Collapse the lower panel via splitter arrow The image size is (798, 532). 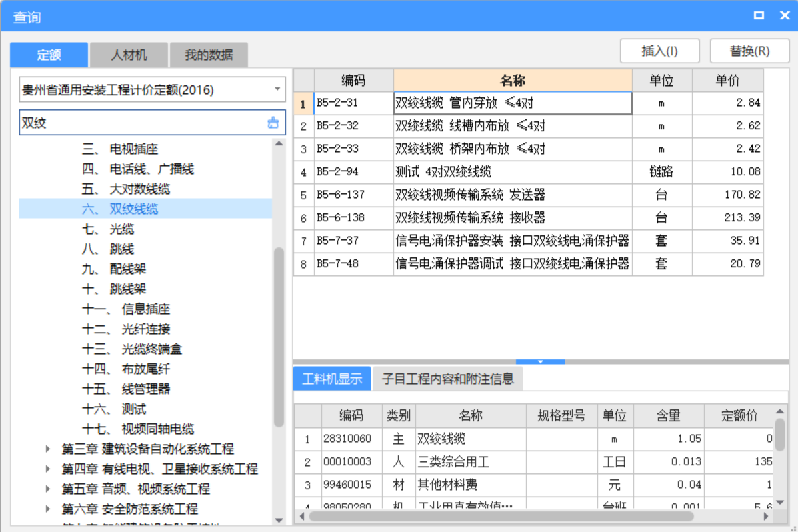(541, 361)
